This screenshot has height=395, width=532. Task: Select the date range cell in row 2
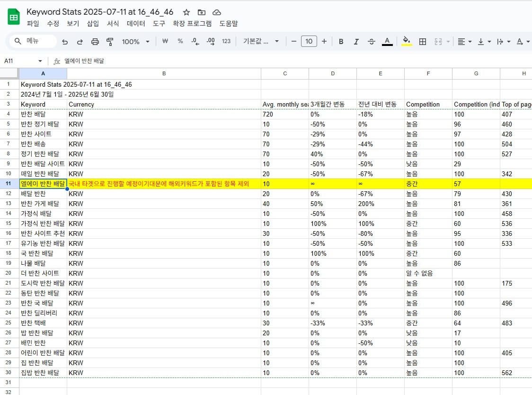[x=43, y=94]
